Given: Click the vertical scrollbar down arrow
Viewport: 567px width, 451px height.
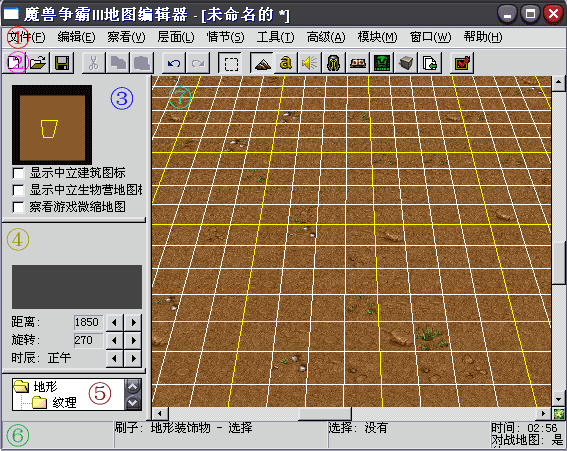Looking at the screenshot, I should [559, 400].
